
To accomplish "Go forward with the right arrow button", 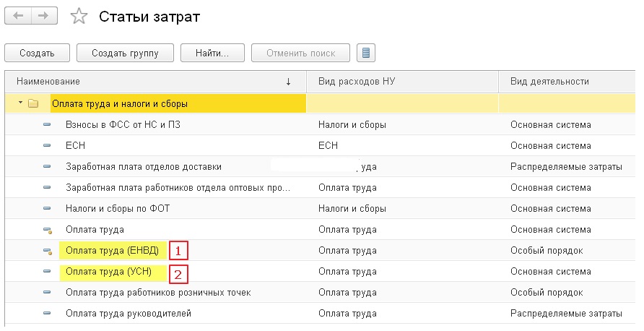I will point(43,16).
